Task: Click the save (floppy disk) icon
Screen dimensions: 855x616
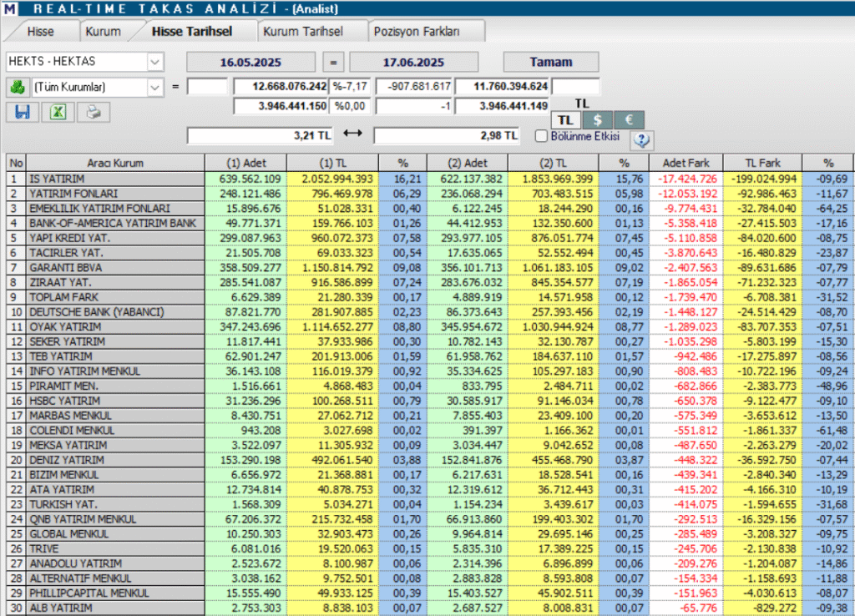Action: tap(23, 113)
